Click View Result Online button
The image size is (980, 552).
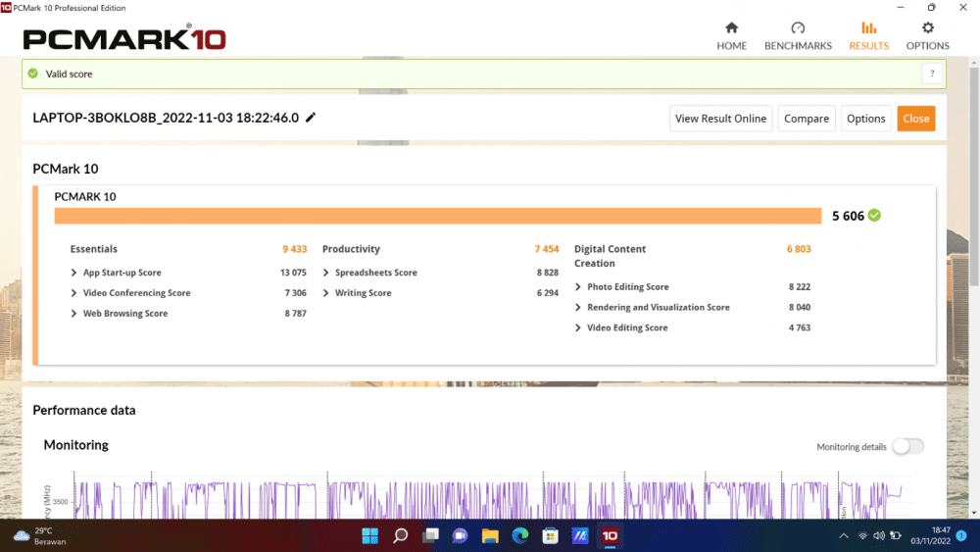point(720,119)
